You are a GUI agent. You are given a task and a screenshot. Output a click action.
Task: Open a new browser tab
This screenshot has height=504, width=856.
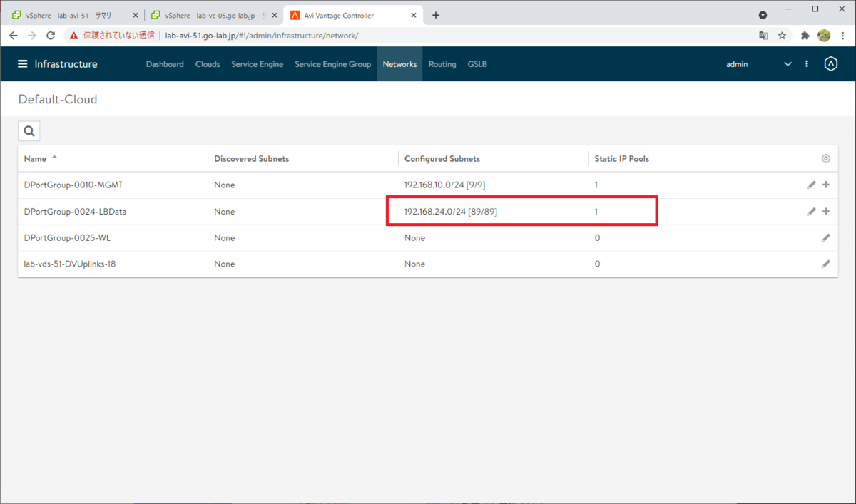click(436, 15)
